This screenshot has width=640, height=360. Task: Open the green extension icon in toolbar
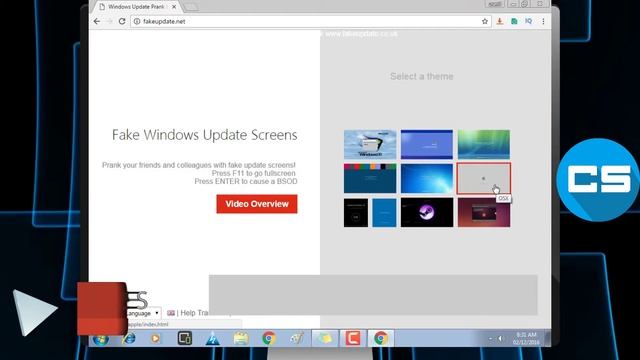tap(514, 21)
